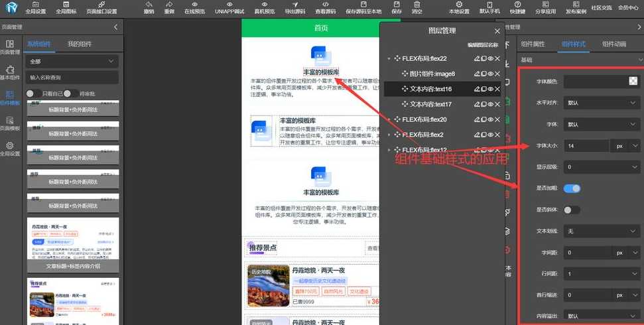Open the 全局图标 toolbar item
The width and height of the screenshot is (644, 325).
(x=66, y=8)
